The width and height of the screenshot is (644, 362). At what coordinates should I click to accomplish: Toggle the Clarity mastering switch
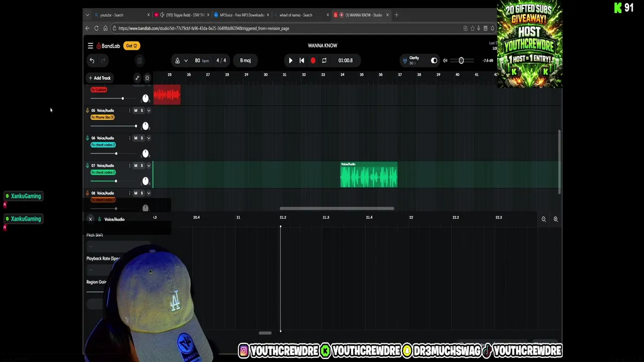pyautogui.click(x=434, y=60)
